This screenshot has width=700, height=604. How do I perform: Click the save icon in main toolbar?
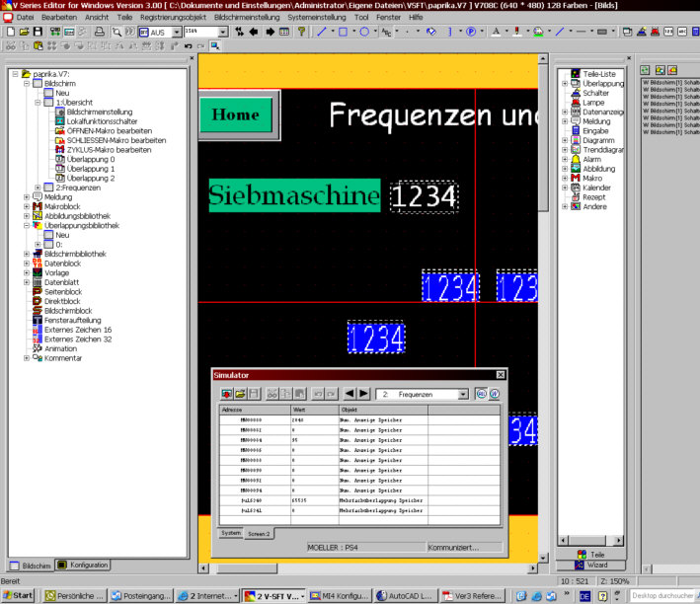(x=38, y=32)
